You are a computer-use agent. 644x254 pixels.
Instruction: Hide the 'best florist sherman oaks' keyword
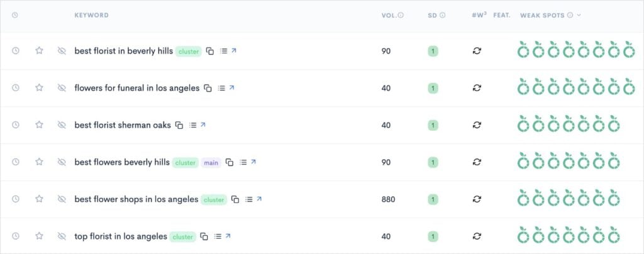(x=62, y=125)
